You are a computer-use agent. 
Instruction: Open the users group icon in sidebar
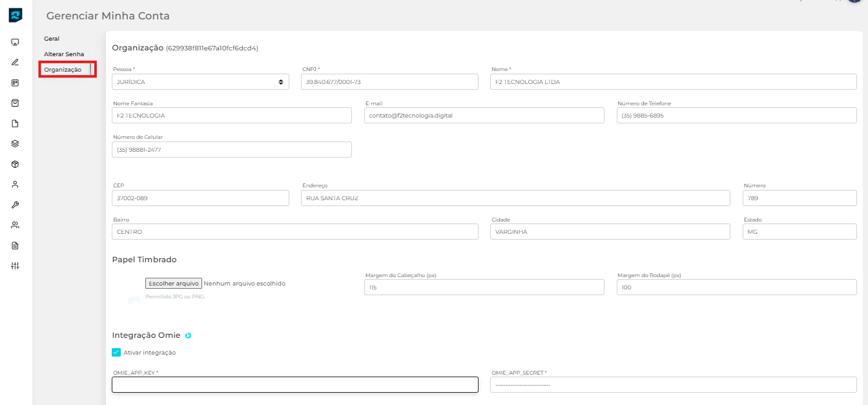(x=15, y=225)
